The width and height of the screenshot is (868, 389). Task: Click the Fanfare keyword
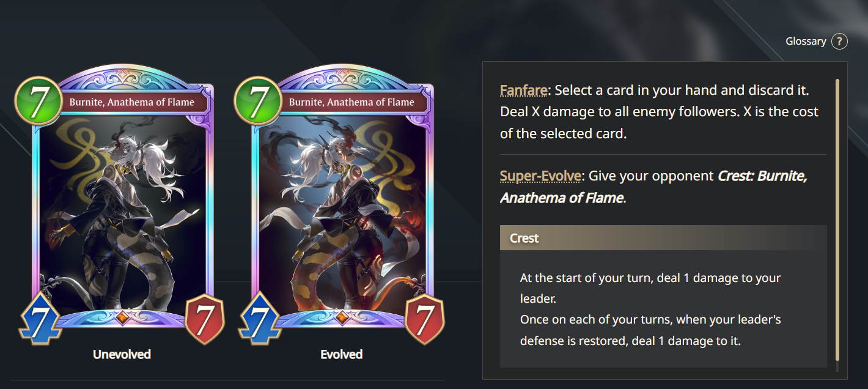[x=523, y=91]
